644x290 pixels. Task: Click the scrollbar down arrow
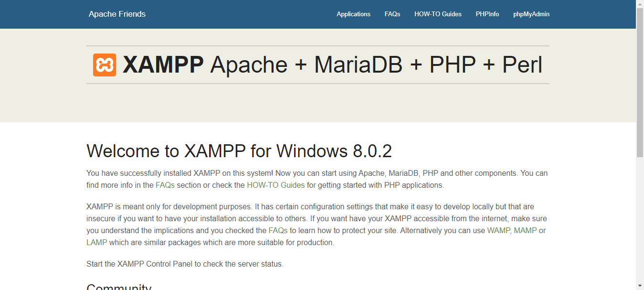640,286
